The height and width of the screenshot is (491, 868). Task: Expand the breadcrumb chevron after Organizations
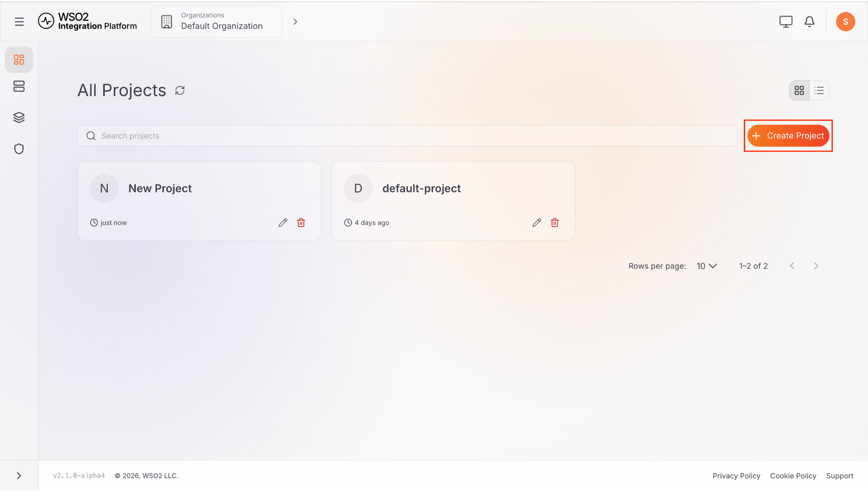pyautogui.click(x=295, y=22)
